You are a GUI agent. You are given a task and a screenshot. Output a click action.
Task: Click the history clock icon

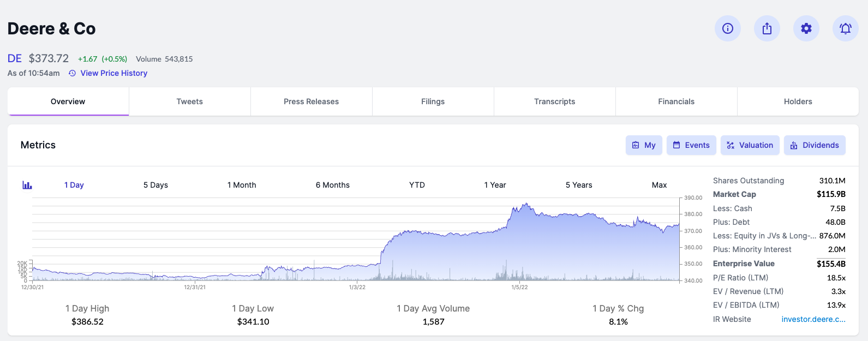pyautogui.click(x=72, y=73)
